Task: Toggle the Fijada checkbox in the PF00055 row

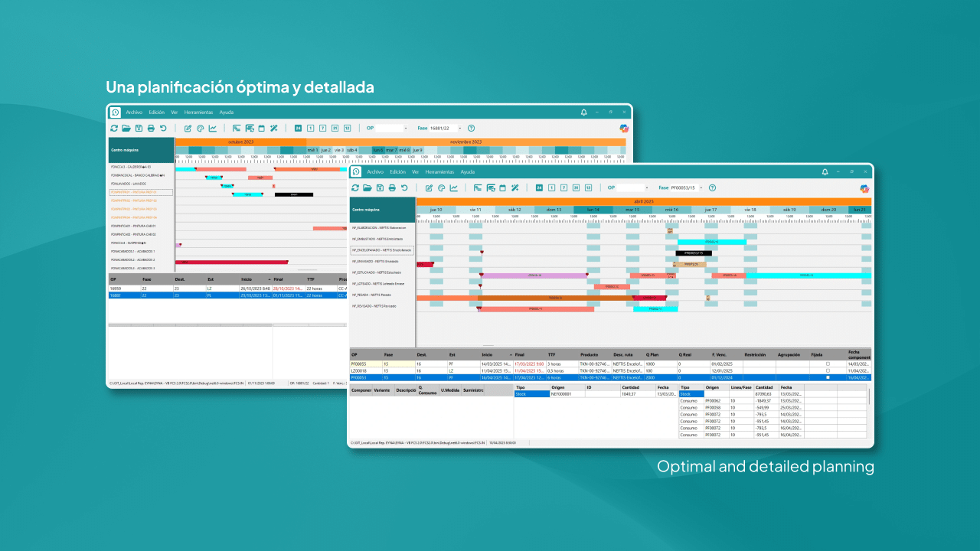Action: pyautogui.click(x=828, y=364)
